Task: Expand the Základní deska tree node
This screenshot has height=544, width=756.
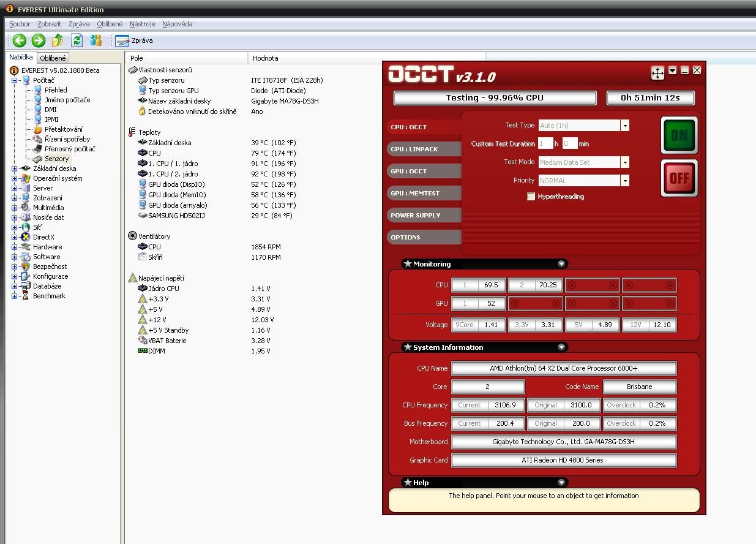Action: pos(14,168)
